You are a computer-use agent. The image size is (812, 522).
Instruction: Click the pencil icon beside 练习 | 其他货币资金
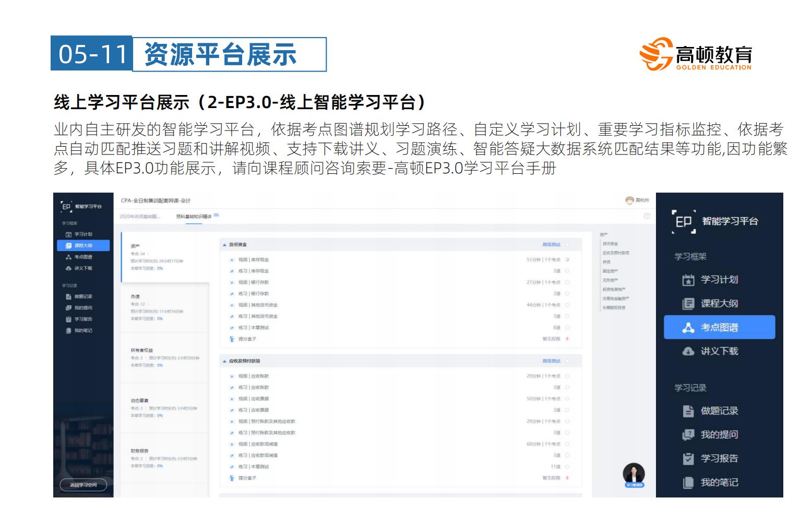[x=232, y=316]
